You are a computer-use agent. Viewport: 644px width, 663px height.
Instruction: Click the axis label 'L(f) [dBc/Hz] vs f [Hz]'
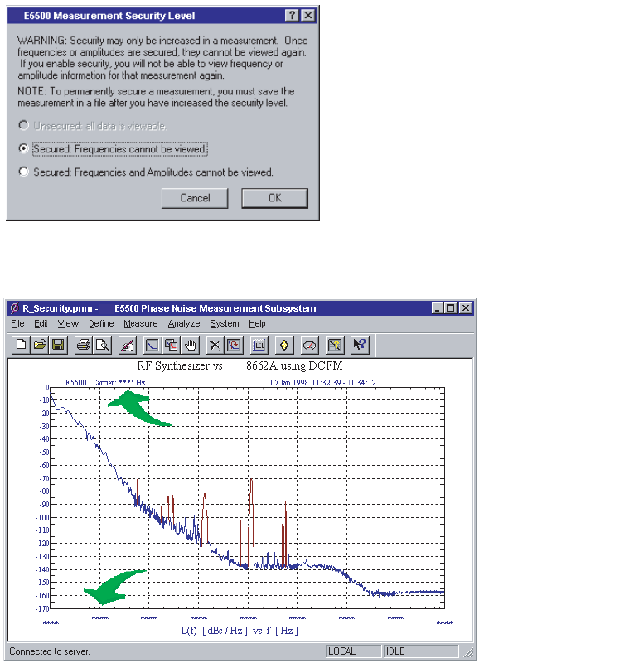(240, 631)
